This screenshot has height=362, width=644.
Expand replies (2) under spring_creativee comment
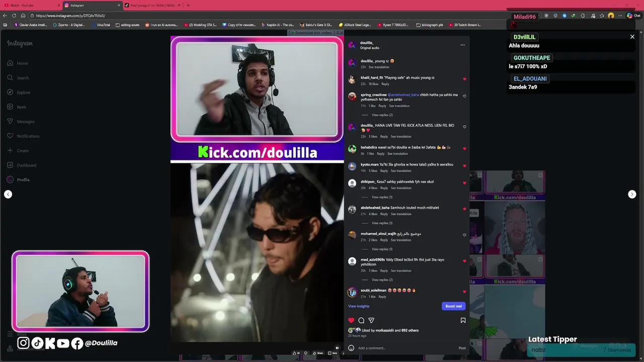[x=382, y=115]
